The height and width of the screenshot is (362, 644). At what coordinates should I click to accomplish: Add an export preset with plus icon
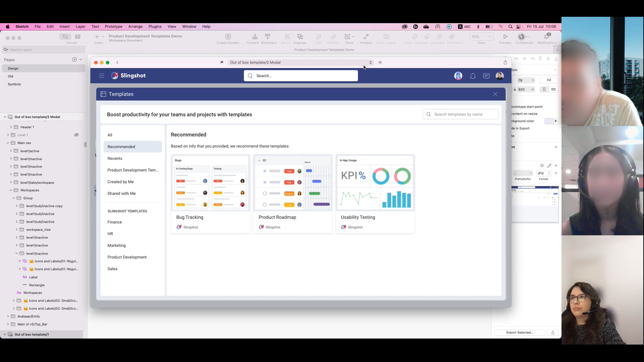[556, 165]
